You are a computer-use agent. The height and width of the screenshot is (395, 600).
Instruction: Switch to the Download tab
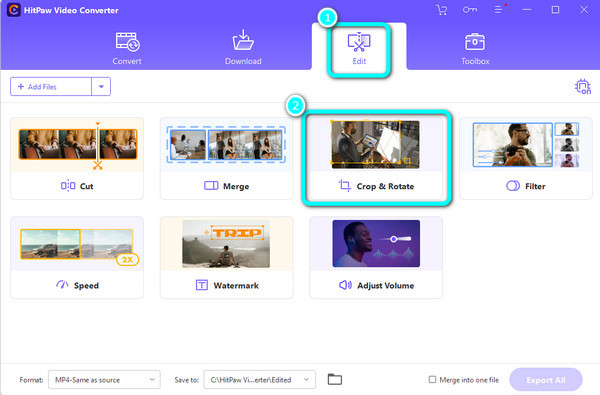(243, 49)
